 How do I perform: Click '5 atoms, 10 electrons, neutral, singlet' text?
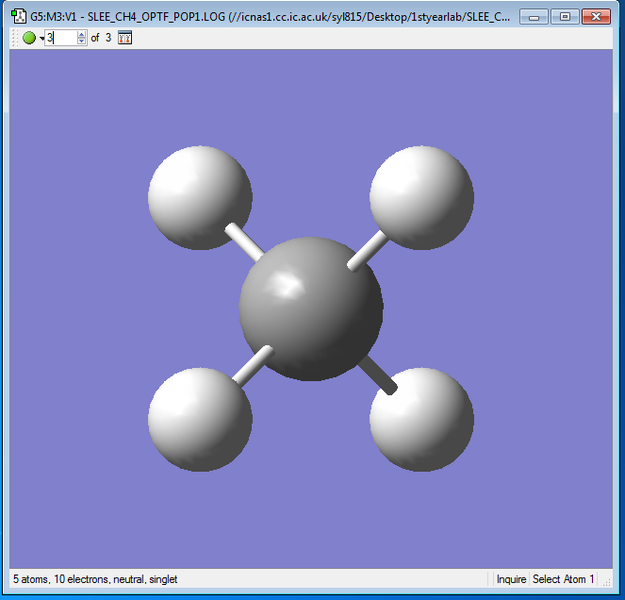pos(95,579)
